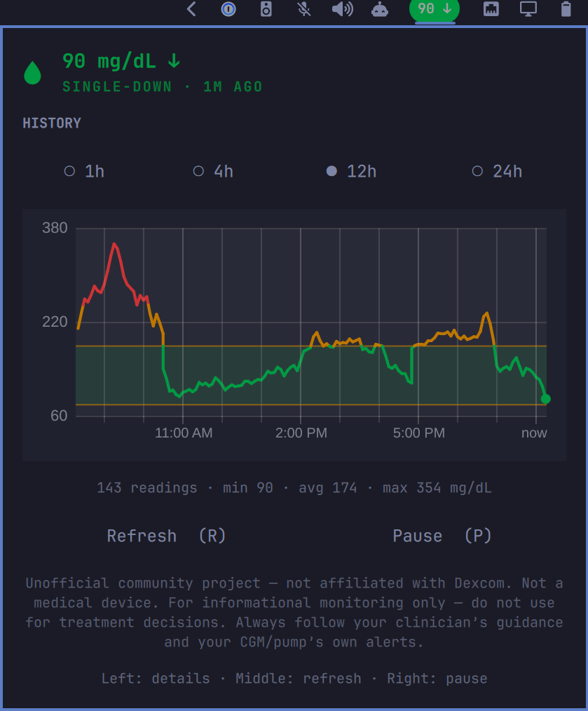Image resolution: width=588 pixels, height=711 pixels.
Task: Click the robot tray icon
Action: (380, 9)
